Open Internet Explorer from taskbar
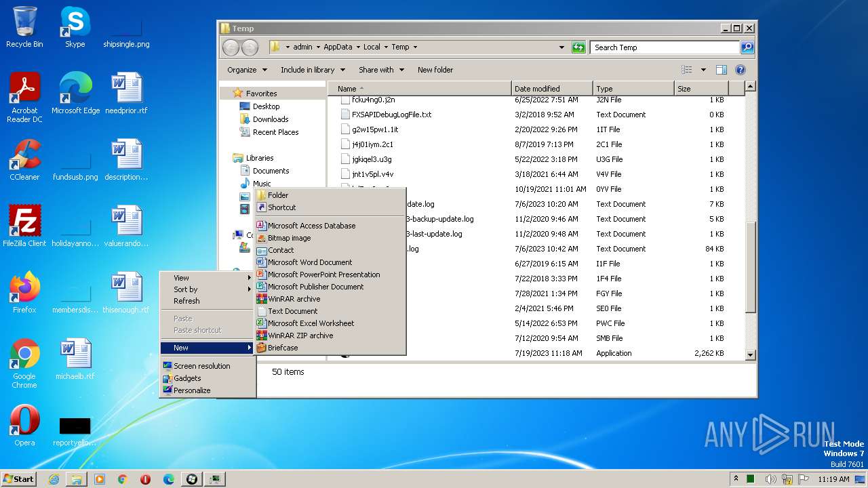 coord(54,479)
